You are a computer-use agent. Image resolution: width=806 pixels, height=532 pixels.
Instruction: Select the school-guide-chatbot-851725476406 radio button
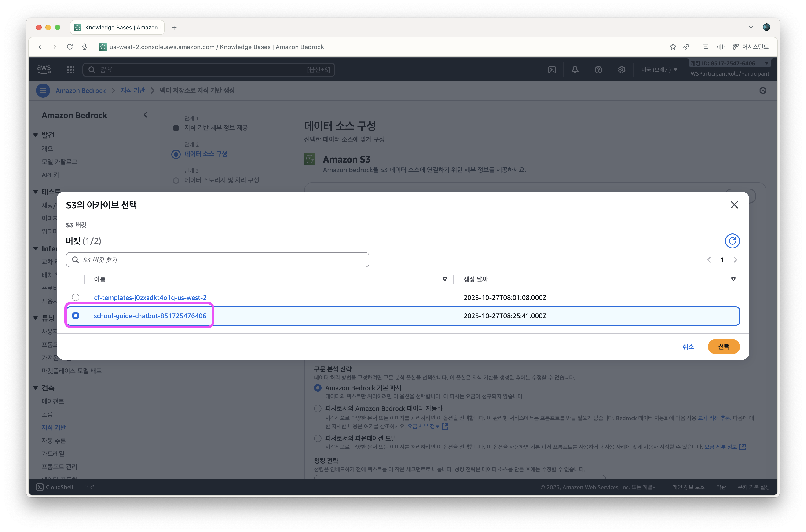point(76,316)
